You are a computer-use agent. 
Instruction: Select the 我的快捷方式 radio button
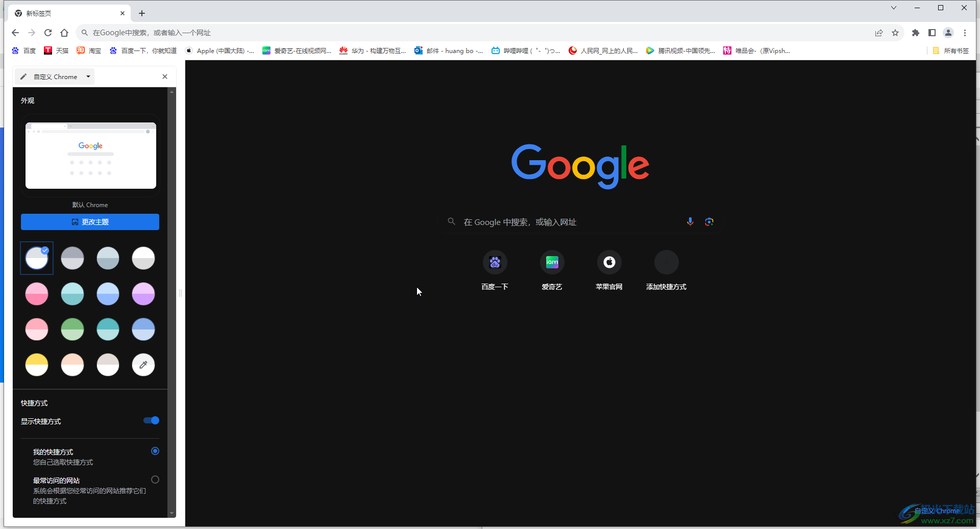point(155,451)
